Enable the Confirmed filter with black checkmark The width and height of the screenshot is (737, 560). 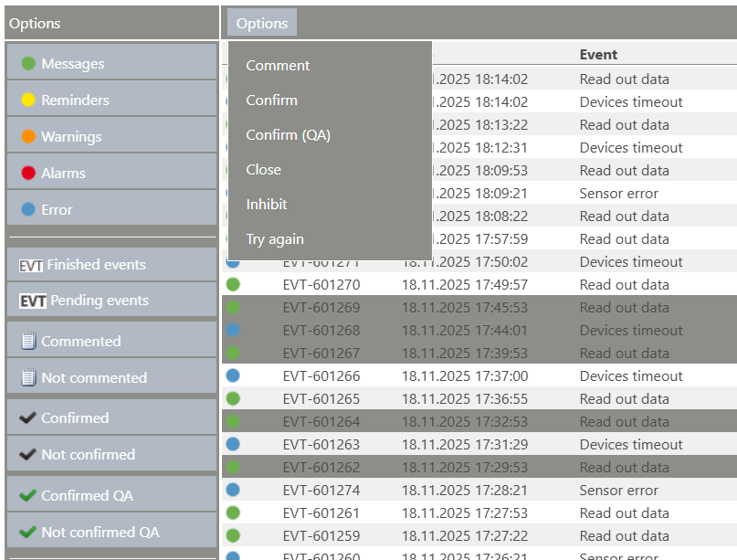(x=30, y=416)
